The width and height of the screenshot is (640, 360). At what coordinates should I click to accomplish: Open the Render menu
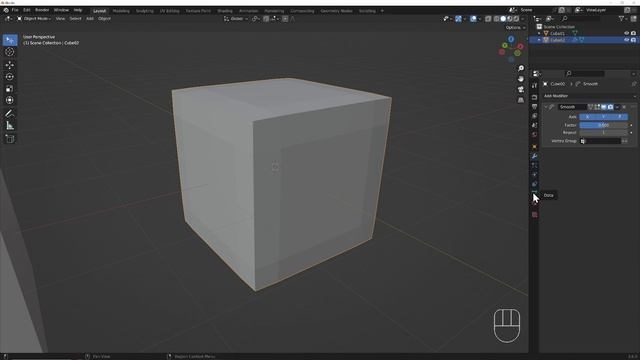(x=42, y=10)
